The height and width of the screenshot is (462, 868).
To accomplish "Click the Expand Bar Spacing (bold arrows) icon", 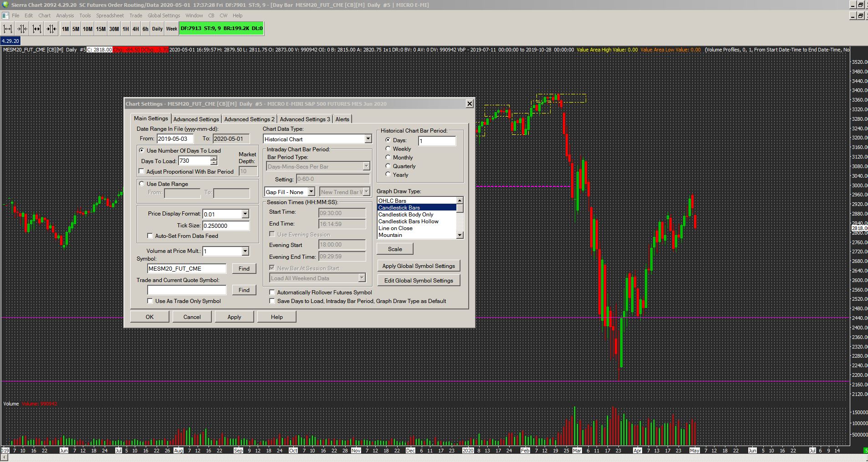I will coord(37,29).
